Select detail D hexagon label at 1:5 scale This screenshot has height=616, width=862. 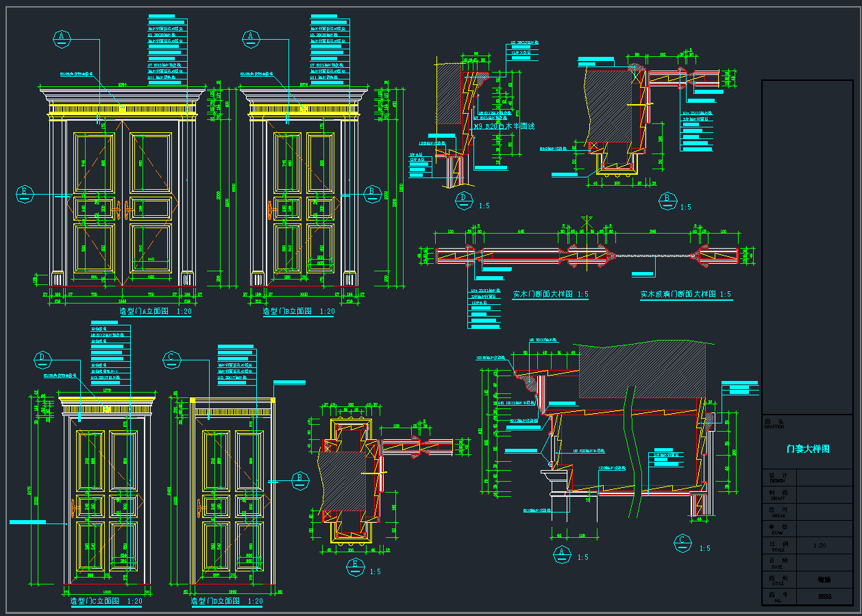[x=464, y=200]
